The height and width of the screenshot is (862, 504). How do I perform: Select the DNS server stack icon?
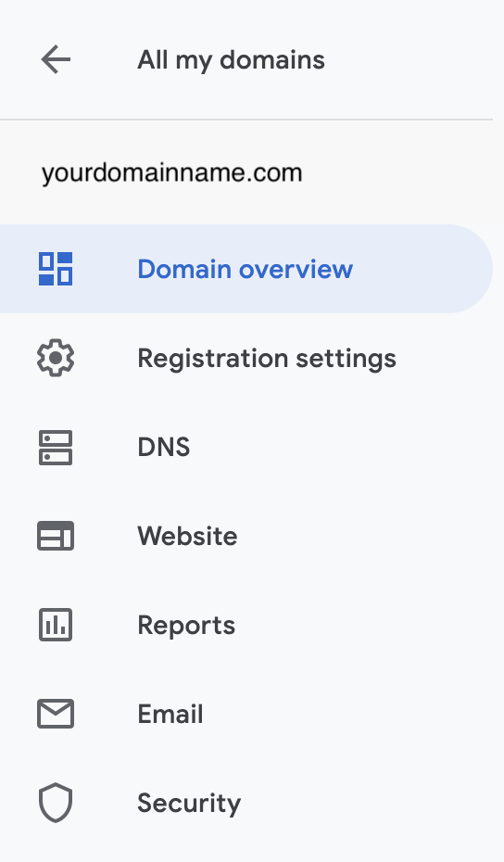point(56,448)
